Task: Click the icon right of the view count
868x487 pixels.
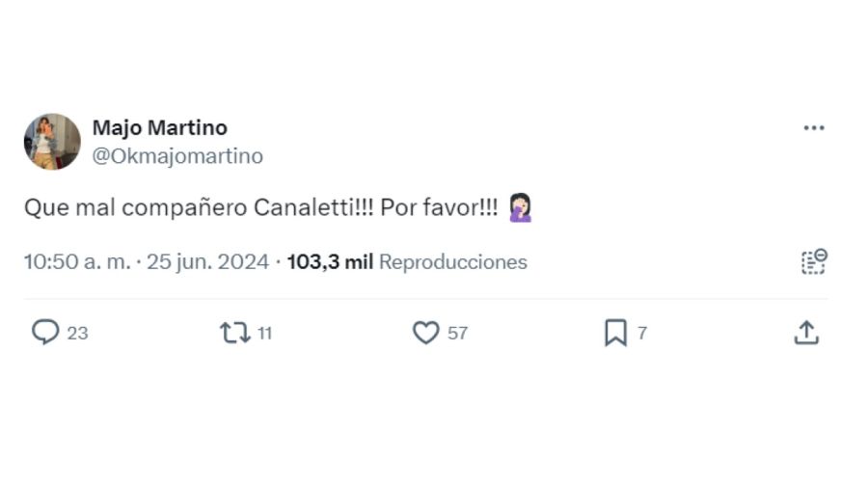Action: point(814,261)
